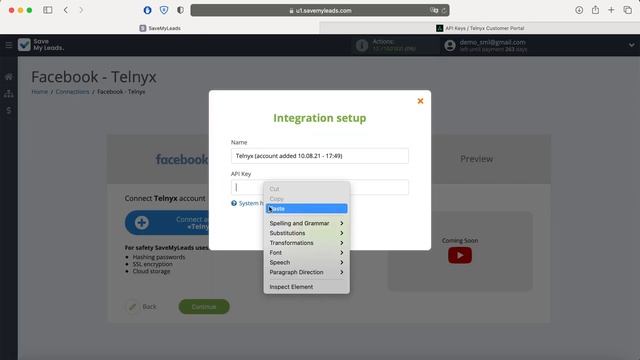
Task: Open the hamburger menu in header
Action: [9, 45]
